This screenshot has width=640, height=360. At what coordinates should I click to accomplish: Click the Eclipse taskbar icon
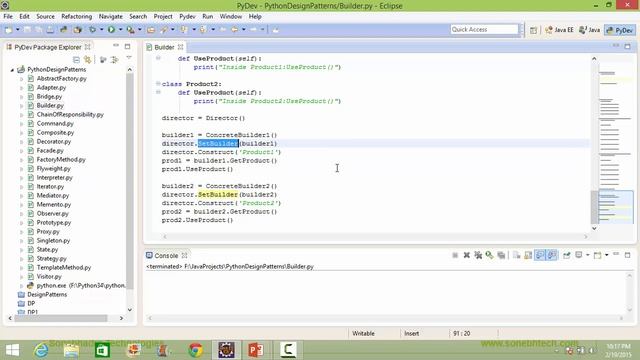[x=226, y=350]
